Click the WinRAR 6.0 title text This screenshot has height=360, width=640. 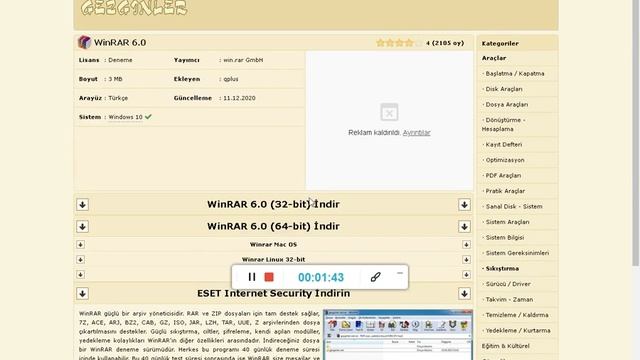click(x=120, y=42)
